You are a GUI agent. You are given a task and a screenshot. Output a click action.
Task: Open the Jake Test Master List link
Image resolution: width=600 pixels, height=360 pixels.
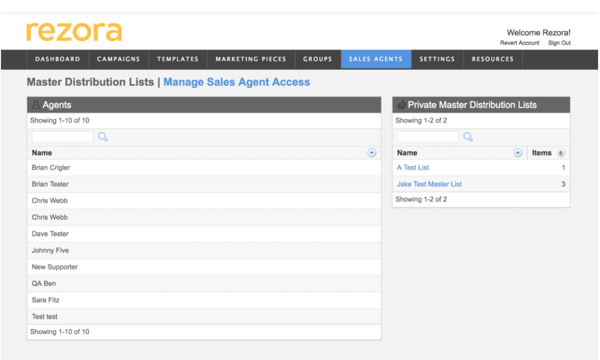[429, 184]
